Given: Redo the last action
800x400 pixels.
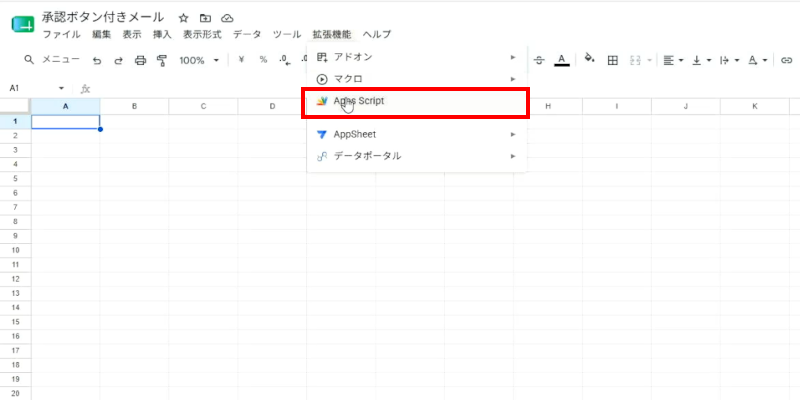Looking at the screenshot, I should point(118,61).
